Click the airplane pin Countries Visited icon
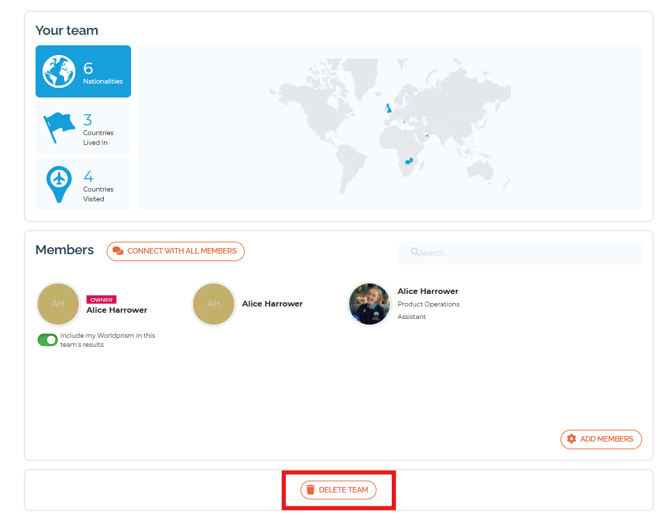The image size is (670, 521). [x=59, y=184]
